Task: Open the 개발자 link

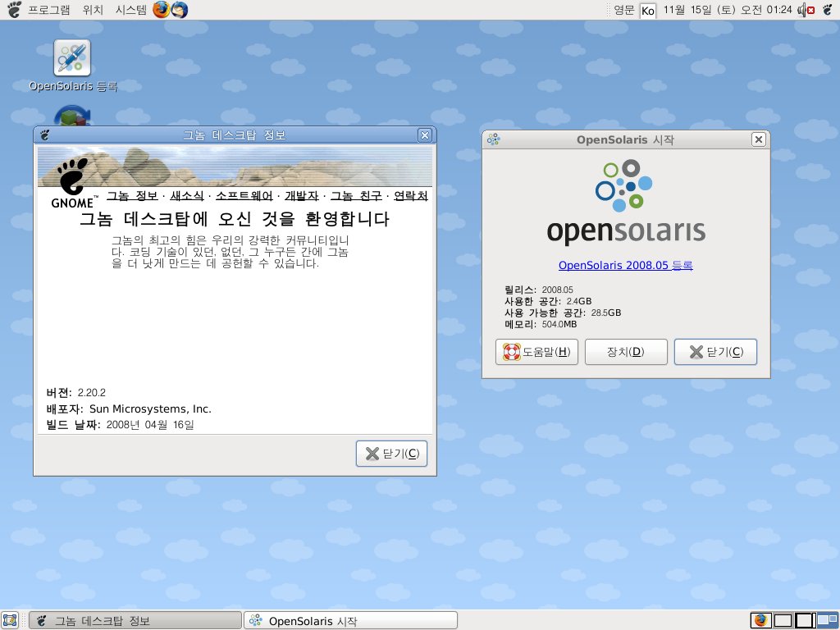Action: click(302, 196)
